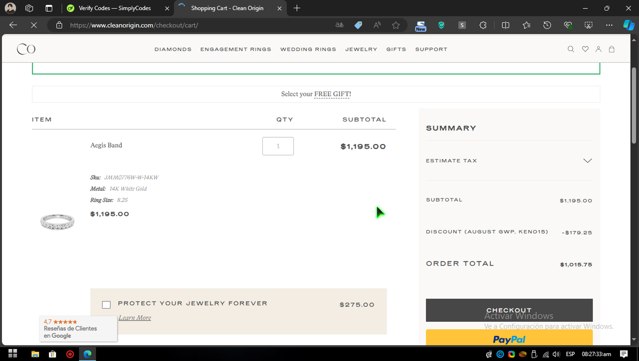Open the tab actions menu icon
The height and width of the screenshot is (361, 639).
(x=48, y=8)
